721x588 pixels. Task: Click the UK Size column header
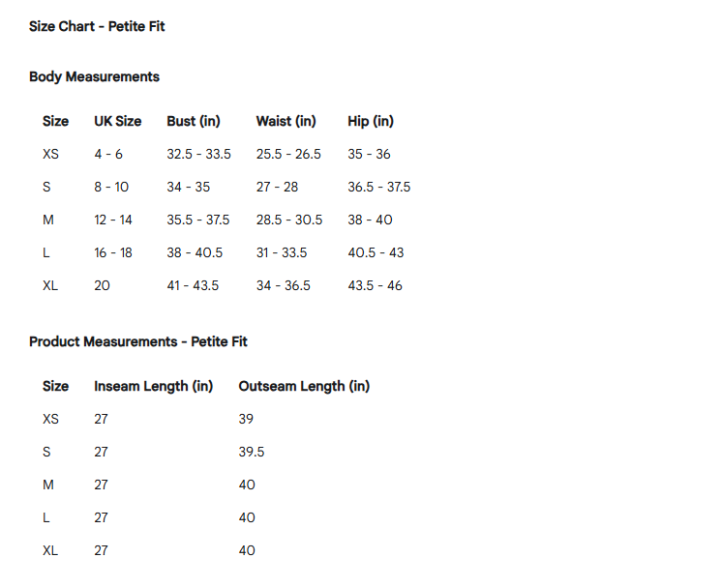point(118,121)
